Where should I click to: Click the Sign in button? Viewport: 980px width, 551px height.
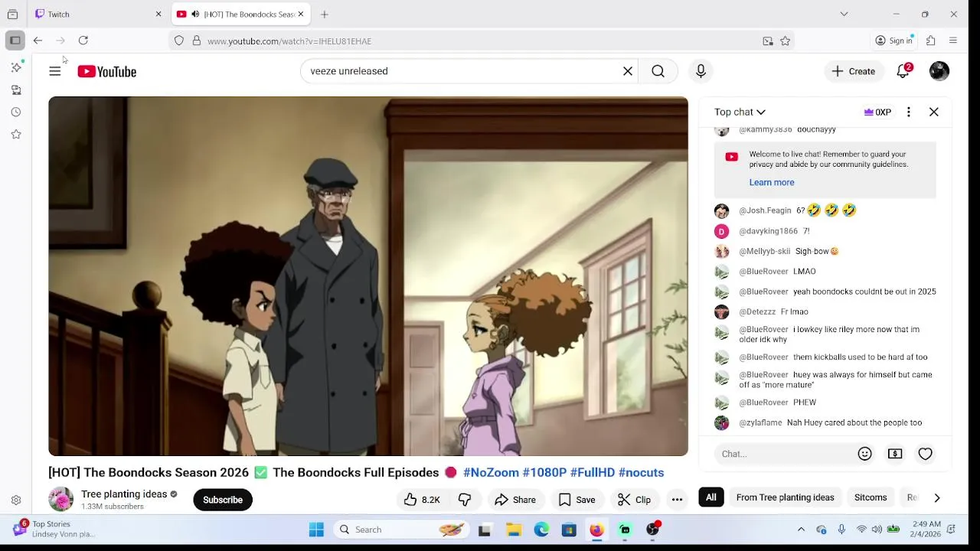click(894, 41)
